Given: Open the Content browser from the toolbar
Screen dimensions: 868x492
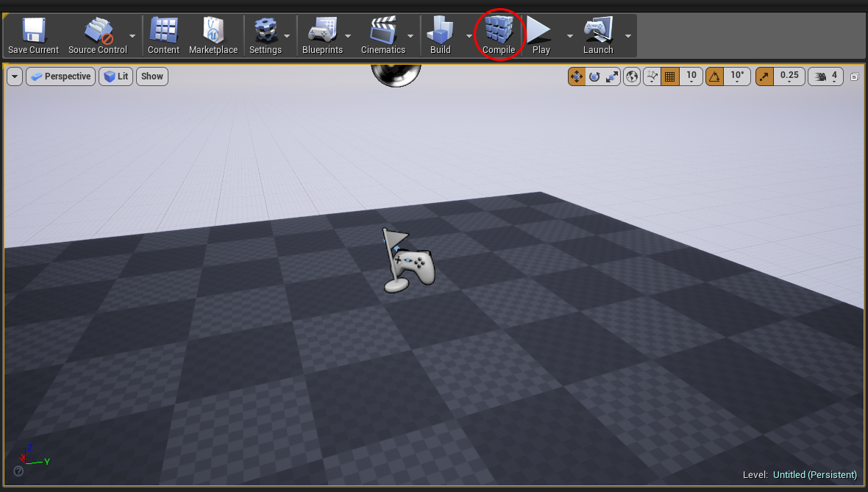Looking at the screenshot, I should pyautogui.click(x=163, y=35).
